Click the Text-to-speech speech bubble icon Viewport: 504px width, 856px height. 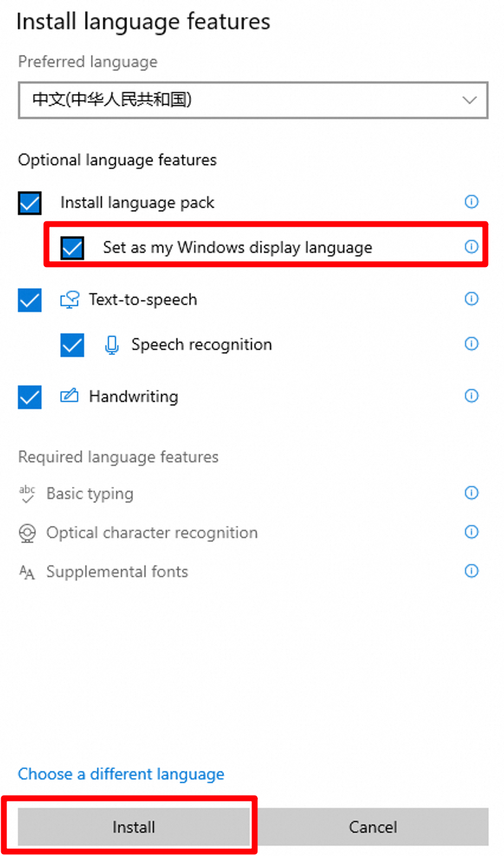tap(69, 300)
